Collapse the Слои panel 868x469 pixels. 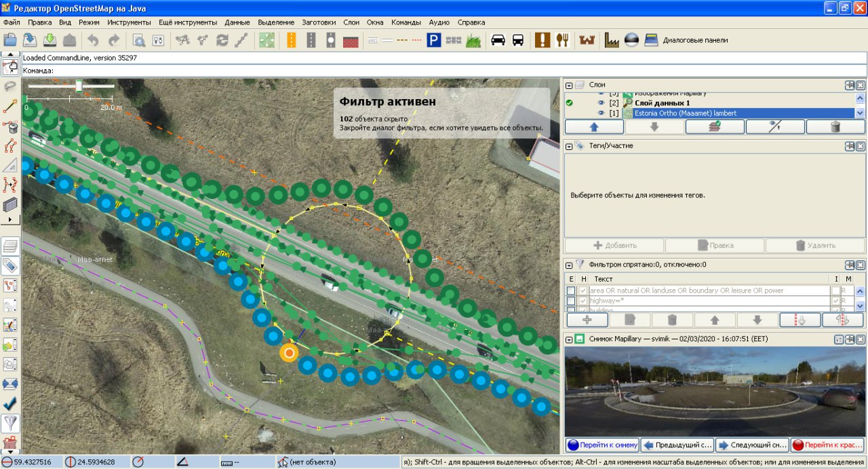click(x=569, y=85)
